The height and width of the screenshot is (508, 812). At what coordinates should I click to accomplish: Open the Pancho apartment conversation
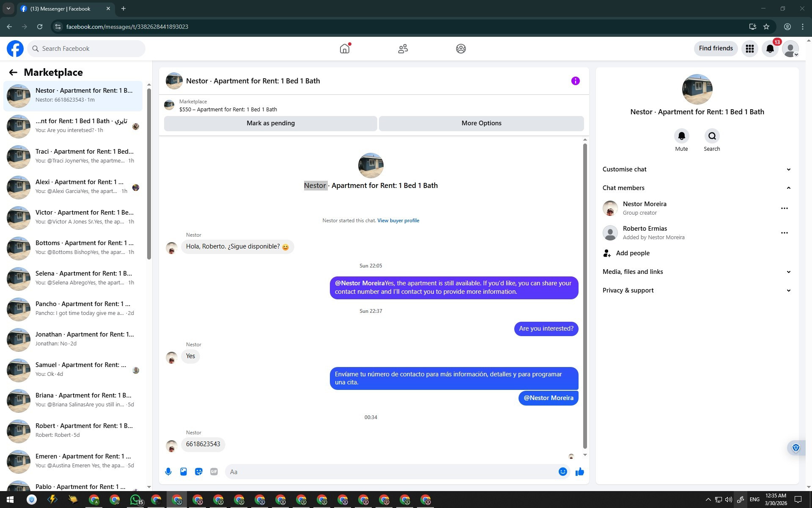[x=73, y=309]
